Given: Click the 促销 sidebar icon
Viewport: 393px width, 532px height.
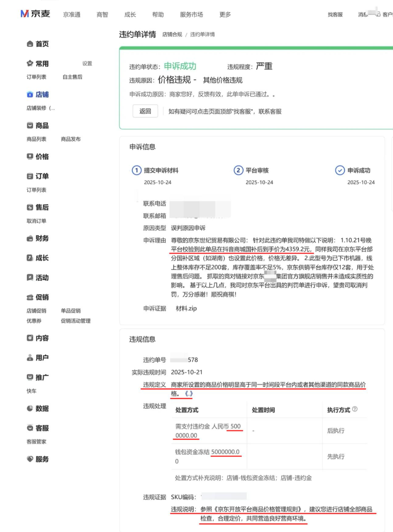Looking at the screenshot, I should point(29,297).
